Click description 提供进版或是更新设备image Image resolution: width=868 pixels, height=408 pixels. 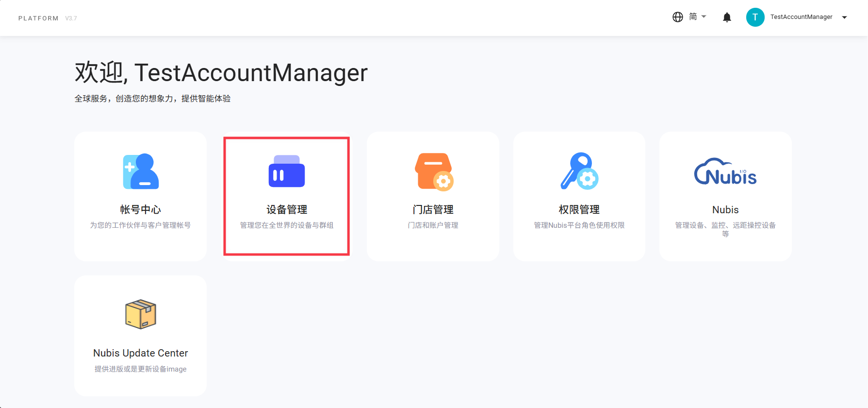pyautogui.click(x=141, y=369)
